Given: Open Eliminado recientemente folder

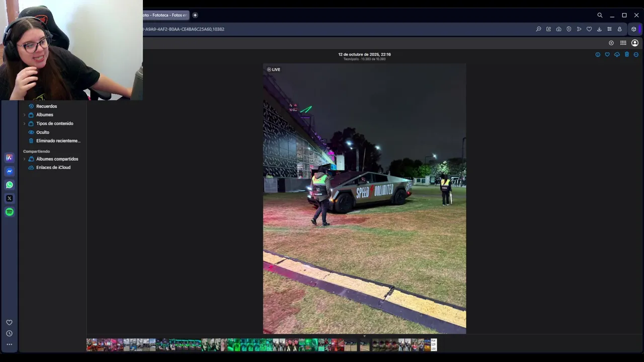Looking at the screenshot, I should tap(58, 141).
